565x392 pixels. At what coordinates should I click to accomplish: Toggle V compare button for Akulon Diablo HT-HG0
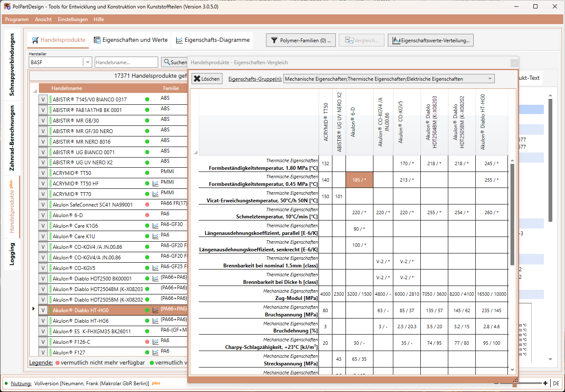43,310
